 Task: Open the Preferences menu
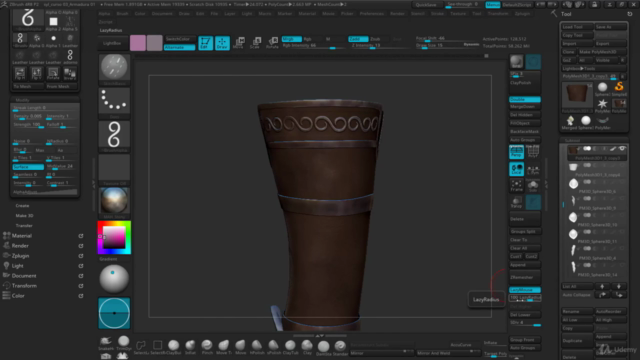tap(371, 13)
